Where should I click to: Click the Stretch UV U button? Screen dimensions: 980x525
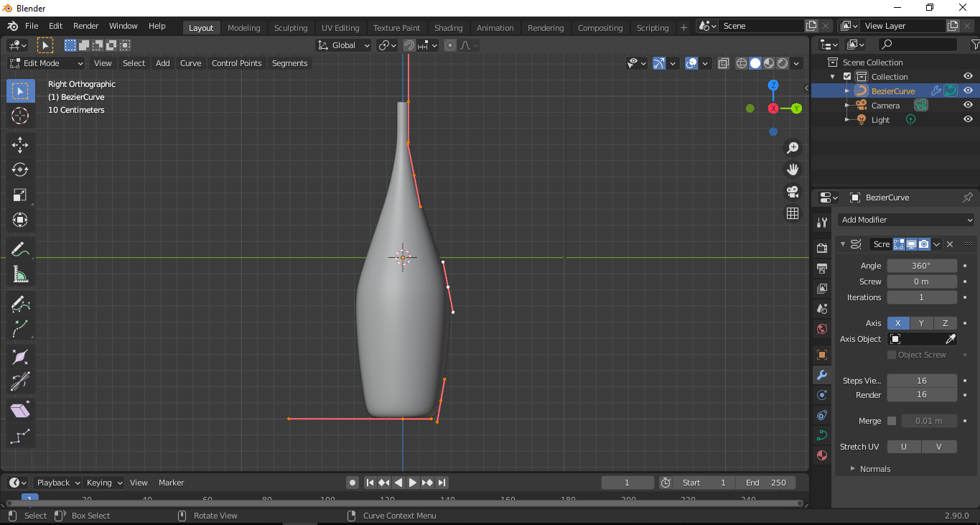pyautogui.click(x=903, y=446)
